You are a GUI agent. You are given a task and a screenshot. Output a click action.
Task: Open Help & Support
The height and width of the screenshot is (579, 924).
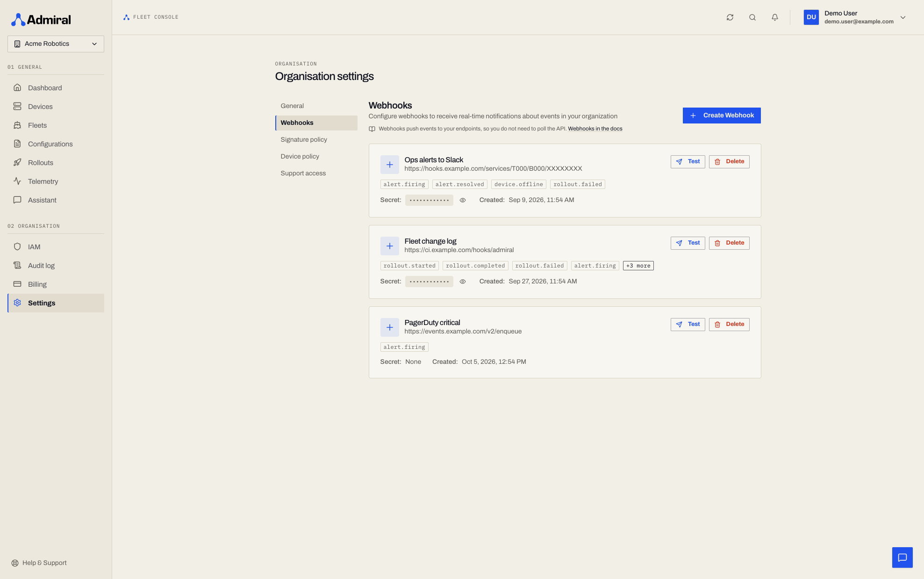click(x=39, y=563)
